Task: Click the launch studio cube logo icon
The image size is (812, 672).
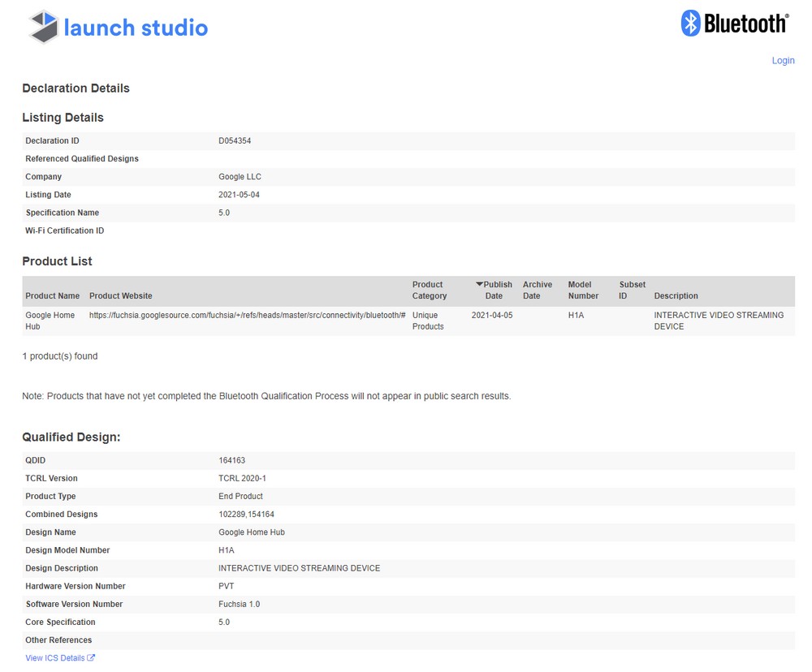Action: pyautogui.click(x=44, y=27)
